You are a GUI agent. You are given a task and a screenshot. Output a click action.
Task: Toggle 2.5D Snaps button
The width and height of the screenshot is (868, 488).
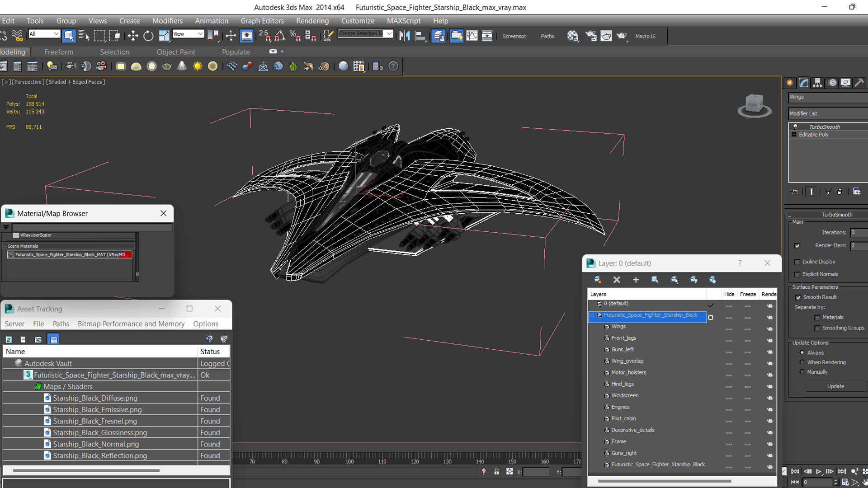point(264,36)
